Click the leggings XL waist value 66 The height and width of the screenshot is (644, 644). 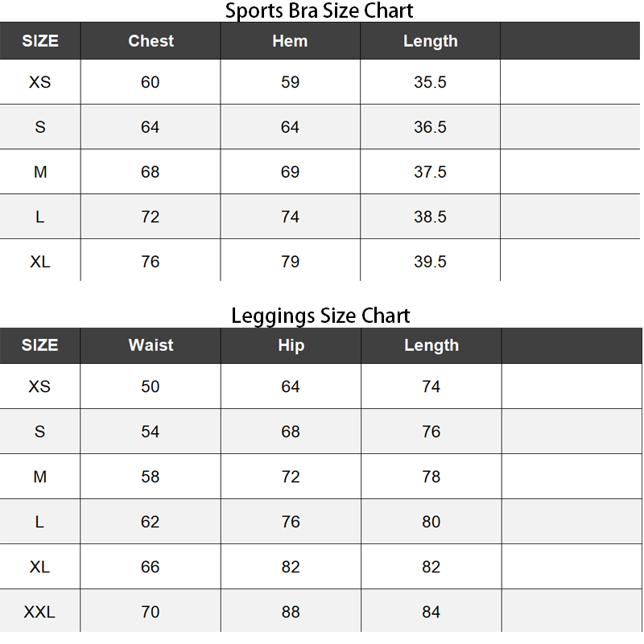pos(151,567)
